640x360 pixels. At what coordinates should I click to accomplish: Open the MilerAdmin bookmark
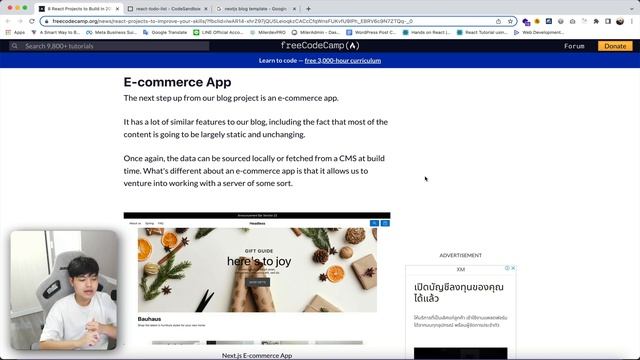(x=316, y=32)
